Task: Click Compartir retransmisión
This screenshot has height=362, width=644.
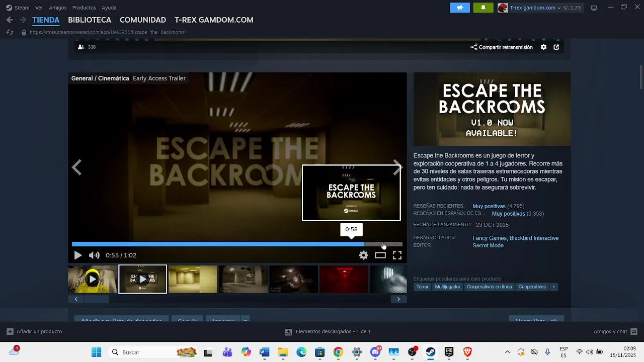Action: [x=502, y=47]
